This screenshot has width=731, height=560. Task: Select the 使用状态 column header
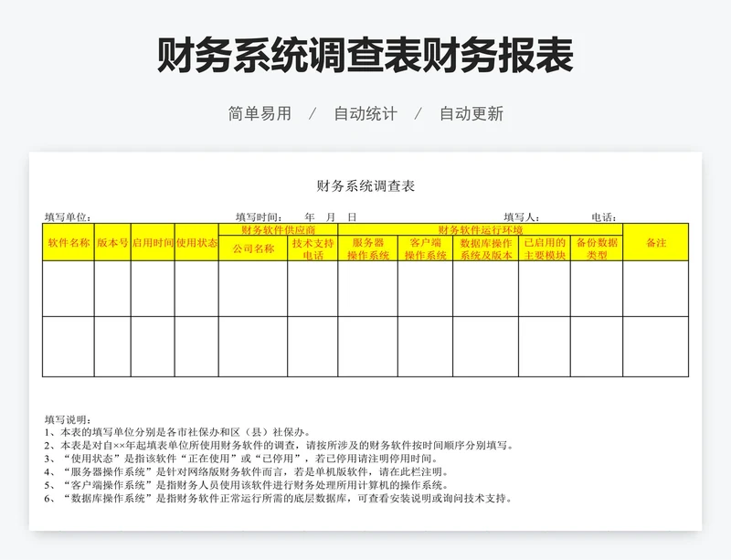196,242
